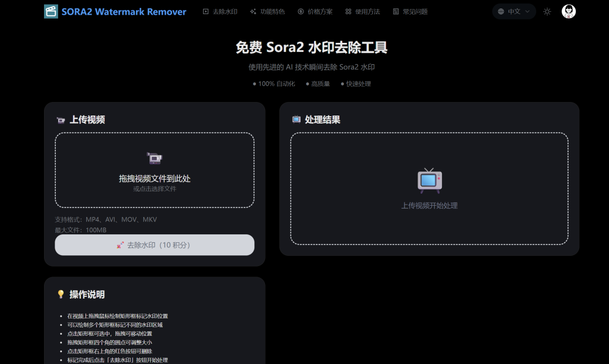Click the document icon next to 常见问题
Image resolution: width=609 pixels, height=364 pixels.
click(x=396, y=11)
